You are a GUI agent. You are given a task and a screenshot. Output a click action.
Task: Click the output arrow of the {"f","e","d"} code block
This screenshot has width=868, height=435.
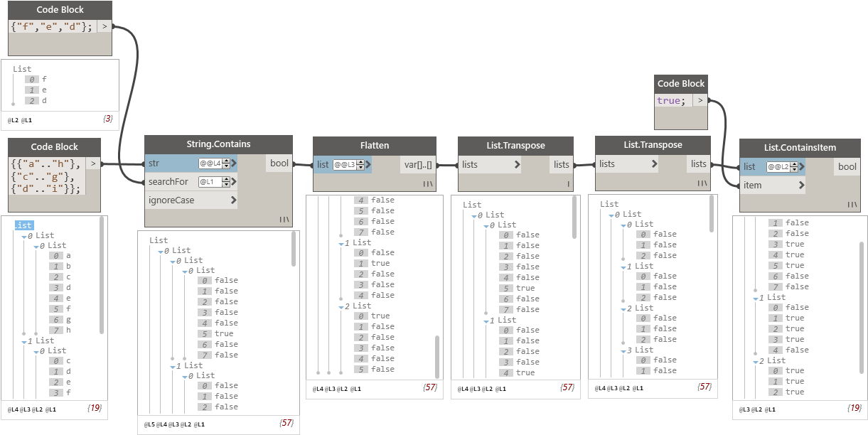point(104,26)
